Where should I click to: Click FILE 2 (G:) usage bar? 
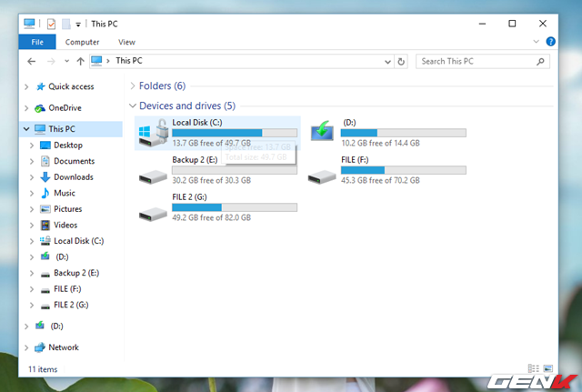pos(235,207)
